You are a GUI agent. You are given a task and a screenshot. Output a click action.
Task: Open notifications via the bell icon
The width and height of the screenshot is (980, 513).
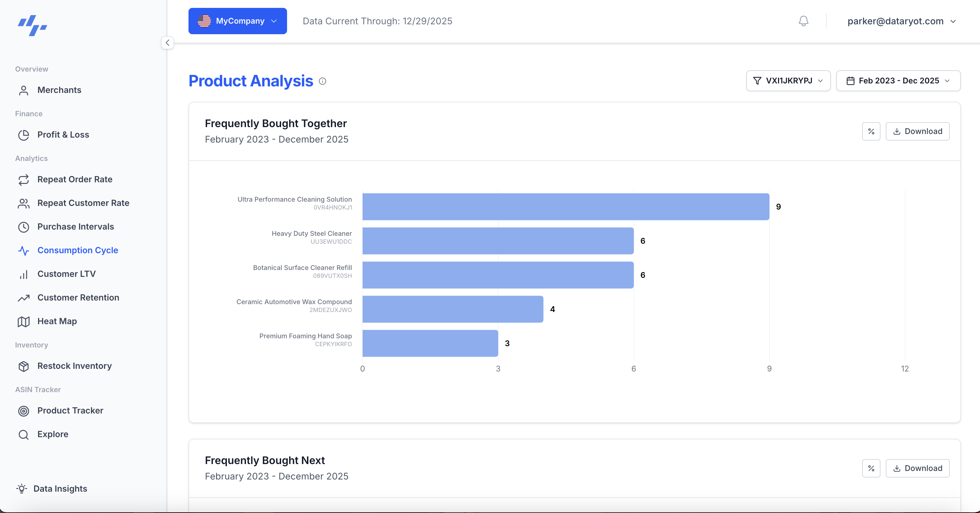pos(803,21)
